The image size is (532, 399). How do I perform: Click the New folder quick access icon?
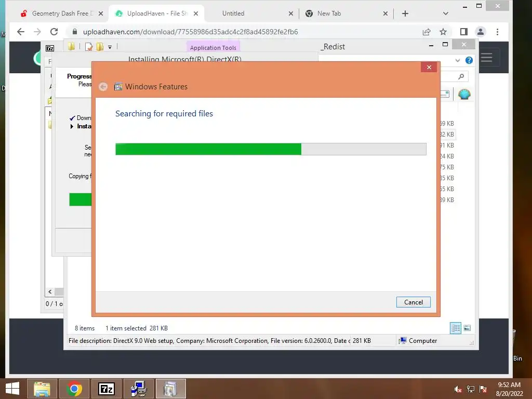[100, 47]
